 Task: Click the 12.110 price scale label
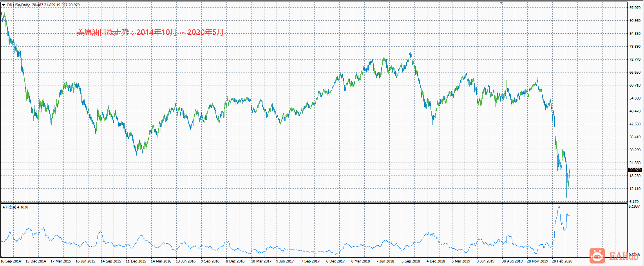[635, 189]
